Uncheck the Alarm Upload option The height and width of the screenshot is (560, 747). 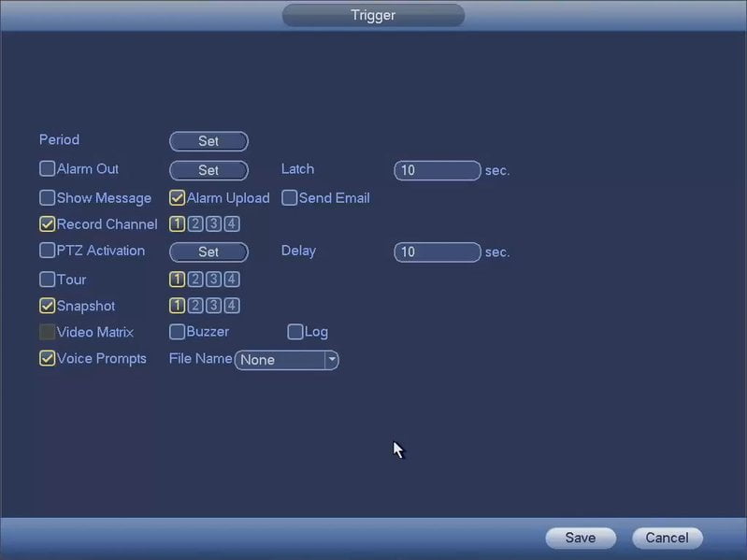[x=178, y=197]
